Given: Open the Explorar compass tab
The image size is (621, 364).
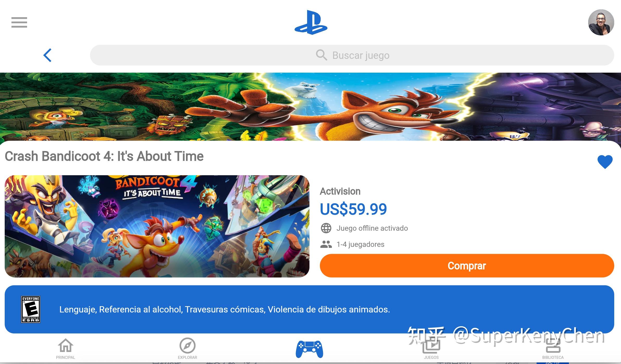Looking at the screenshot, I should (187, 349).
